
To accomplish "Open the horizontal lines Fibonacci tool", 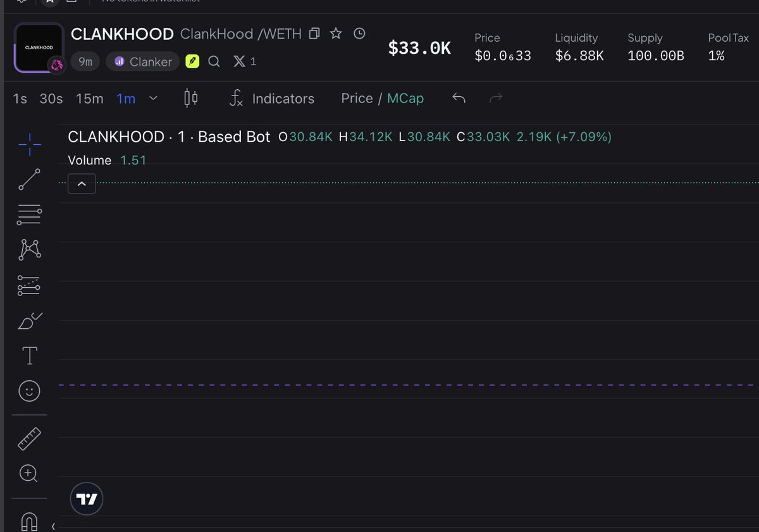I will coord(30,215).
